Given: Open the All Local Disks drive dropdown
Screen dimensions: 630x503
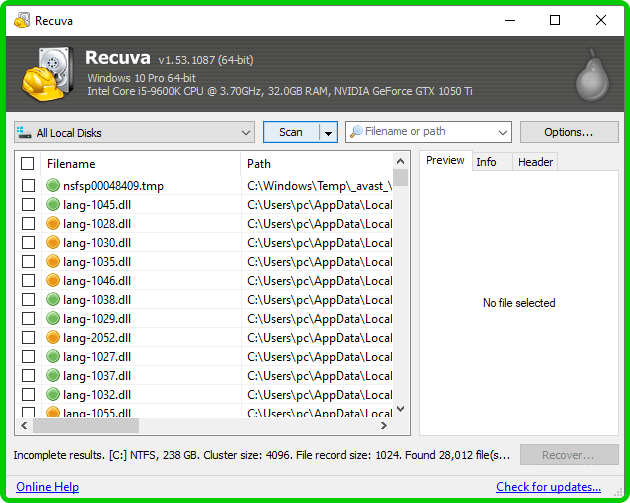Looking at the screenshot, I should coord(135,132).
